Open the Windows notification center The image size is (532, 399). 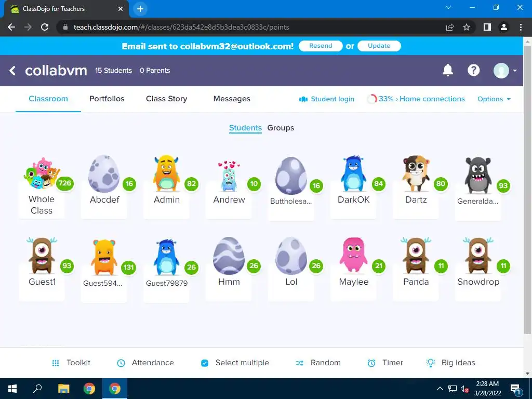[x=515, y=389]
